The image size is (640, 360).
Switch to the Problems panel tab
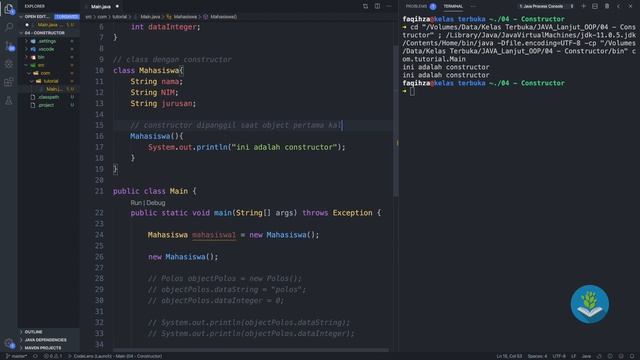[420, 6]
